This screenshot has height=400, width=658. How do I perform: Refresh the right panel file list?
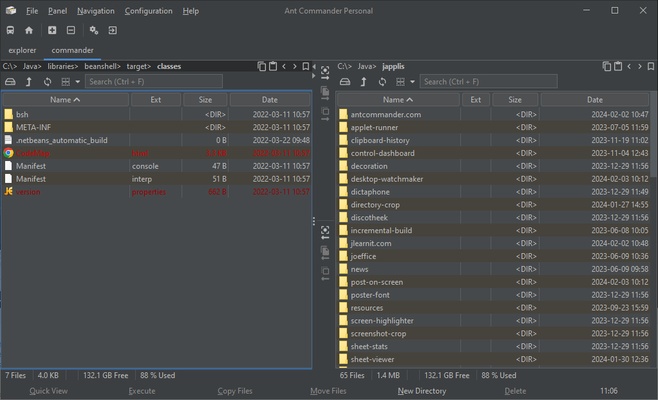(x=382, y=82)
